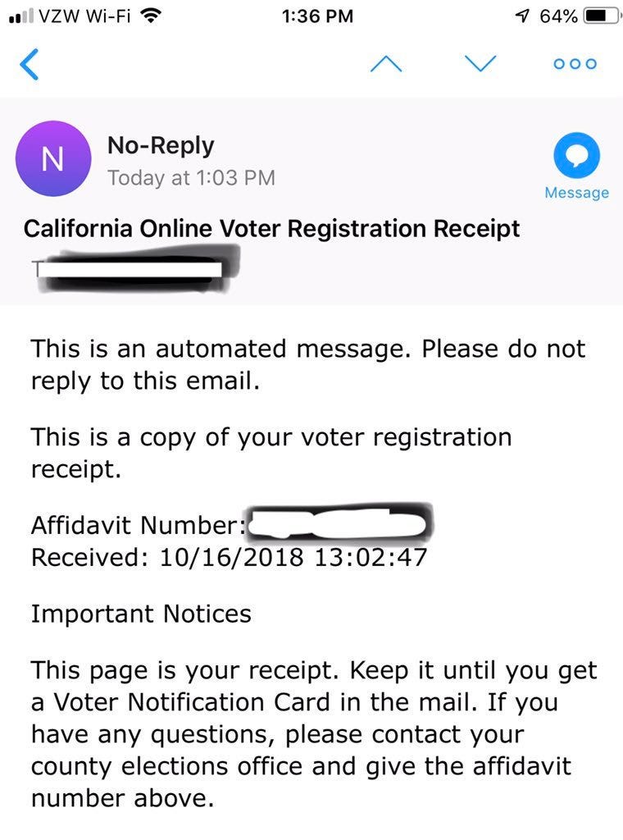Tap the Today at 1:03 PM timestamp
623x840 pixels.
[x=192, y=178]
